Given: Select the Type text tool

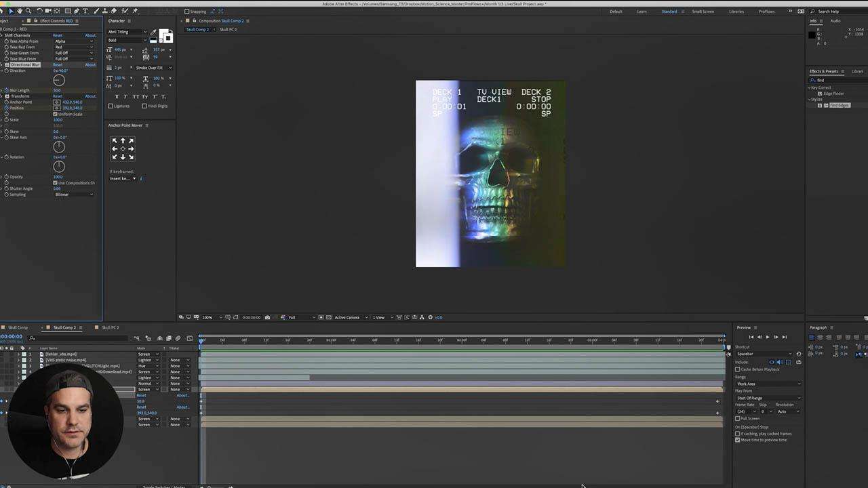Looking at the screenshot, I should tap(85, 11).
